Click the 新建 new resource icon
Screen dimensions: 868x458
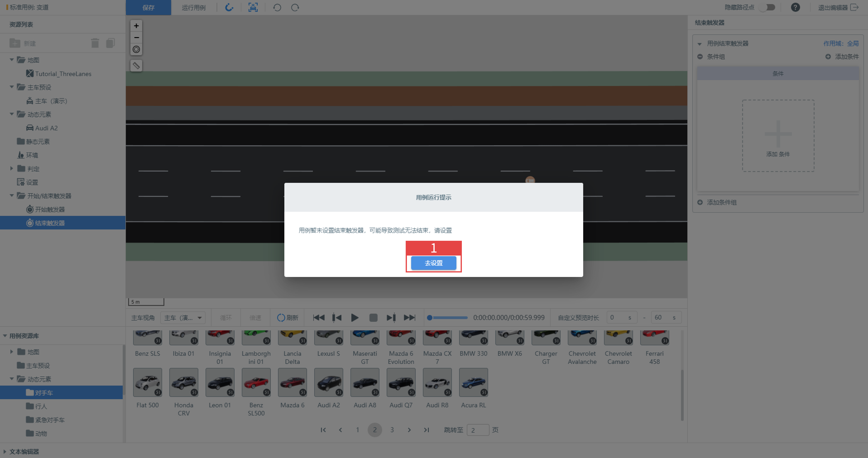[15, 43]
